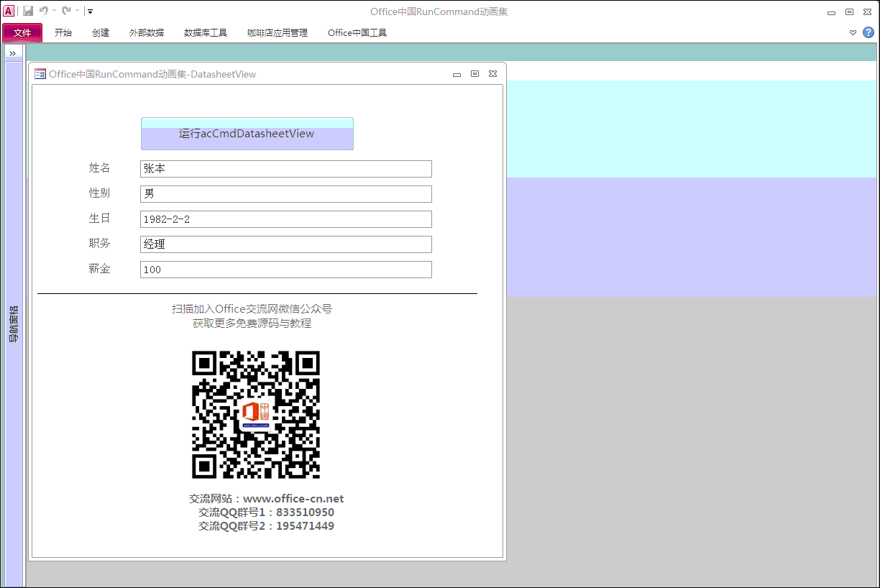
Task: Restore down the main Access window
Action: (x=849, y=12)
